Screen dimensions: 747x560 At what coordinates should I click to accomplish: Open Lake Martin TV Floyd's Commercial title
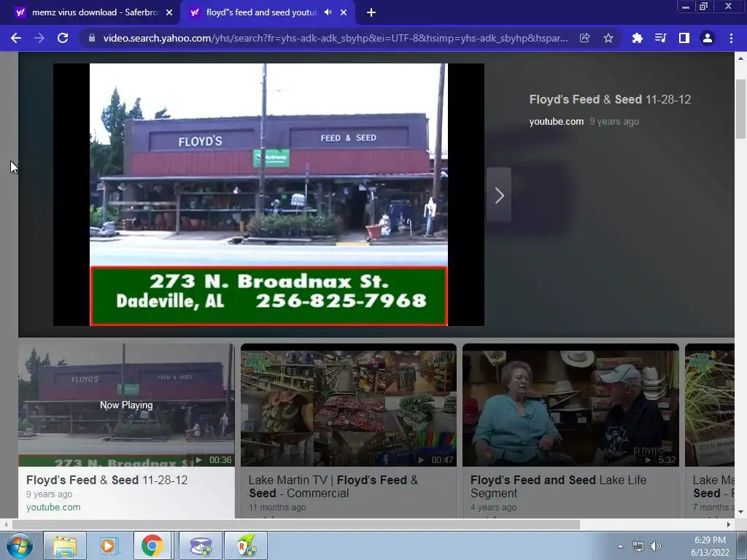[x=333, y=486]
